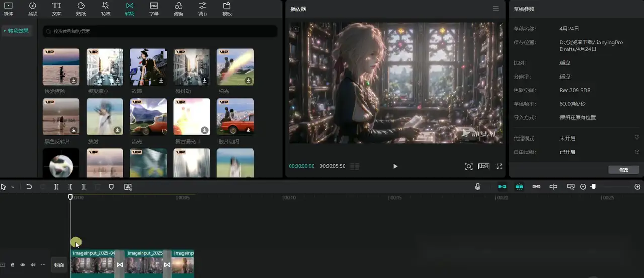Click the timeline zoom slider handle
The width and height of the screenshot is (644, 278).
594,187
